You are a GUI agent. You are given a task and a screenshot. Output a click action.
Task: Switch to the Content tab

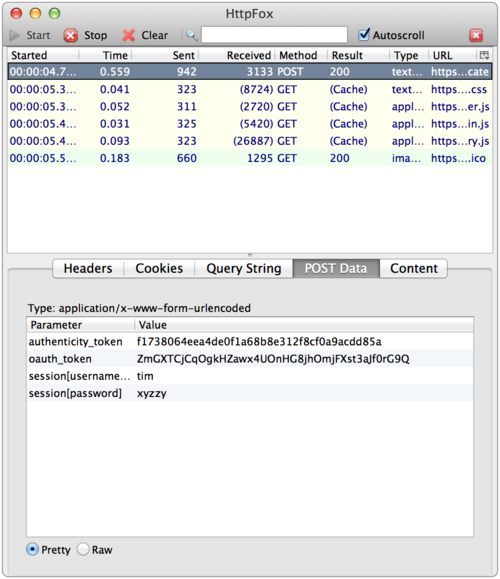click(x=414, y=268)
